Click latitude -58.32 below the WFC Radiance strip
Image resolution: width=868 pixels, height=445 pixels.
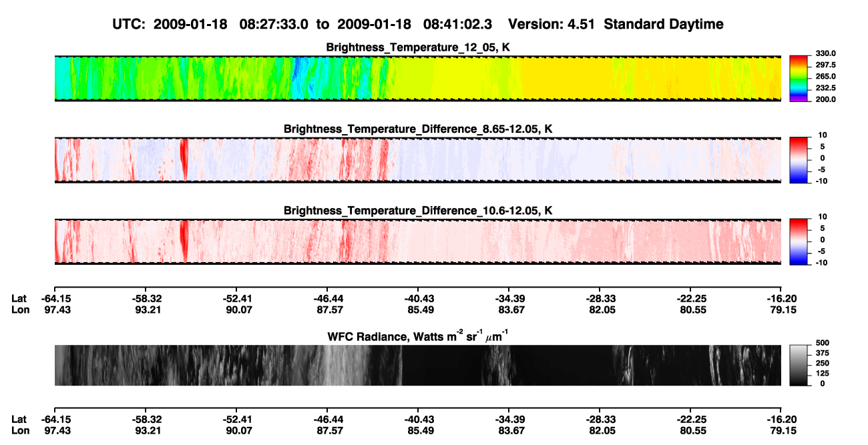147,419
